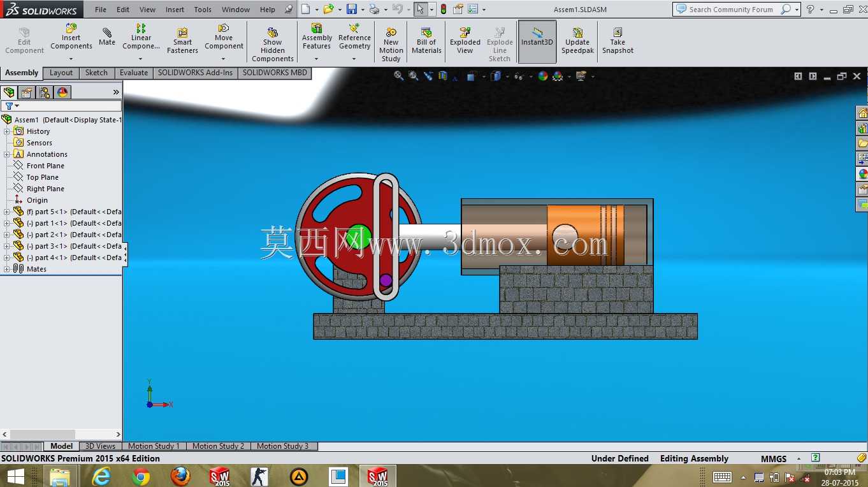The image size is (868, 487).
Task: Click the Insert Components tool
Action: click(71, 37)
